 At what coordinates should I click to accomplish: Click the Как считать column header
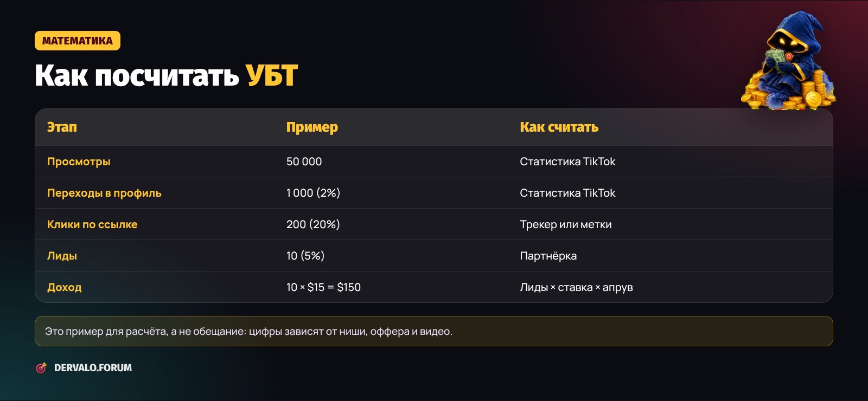pos(559,127)
